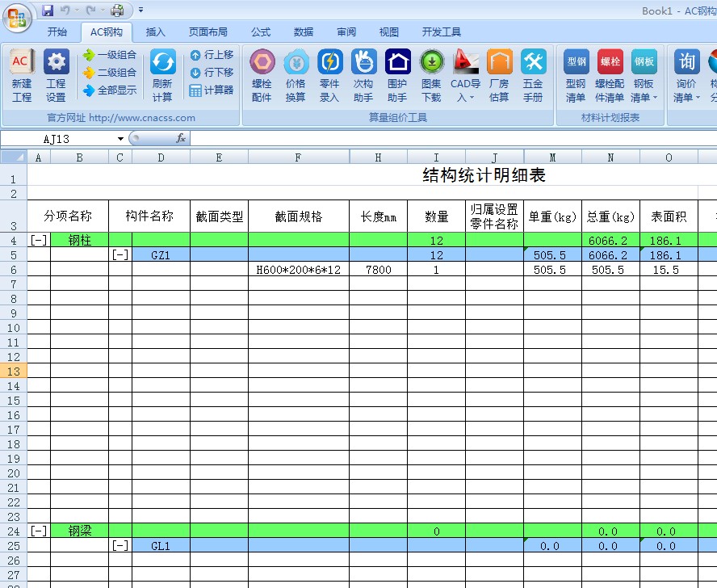Create a new project with 新建工程

point(22,76)
